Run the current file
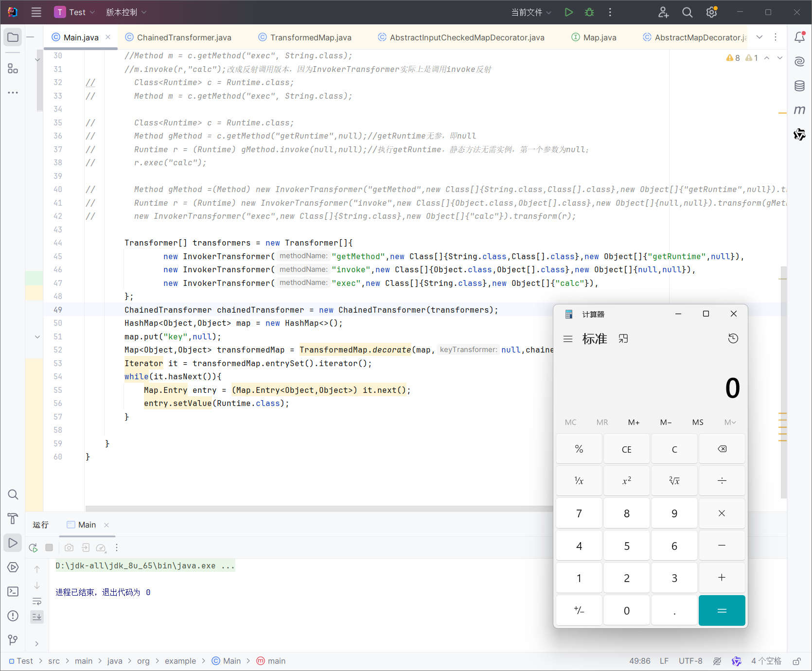Image resolution: width=812 pixels, height=671 pixels. pyautogui.click(x=568, y=12)
